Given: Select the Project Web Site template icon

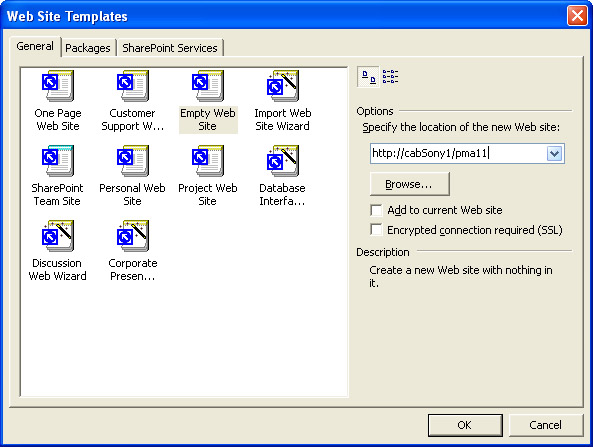Looking at the screenshot, I should point(208,161).
